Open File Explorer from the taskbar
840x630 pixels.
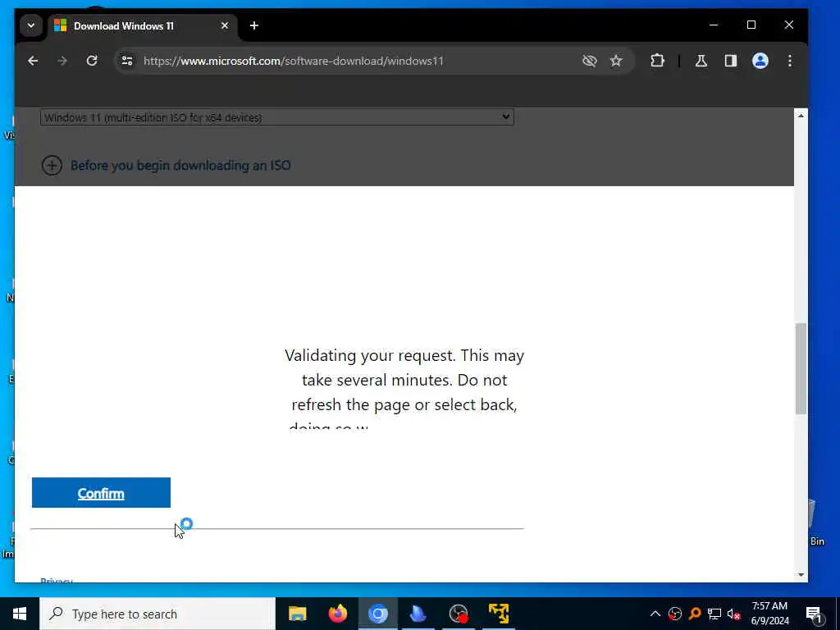pyautogui.click(x=297, y=614)
